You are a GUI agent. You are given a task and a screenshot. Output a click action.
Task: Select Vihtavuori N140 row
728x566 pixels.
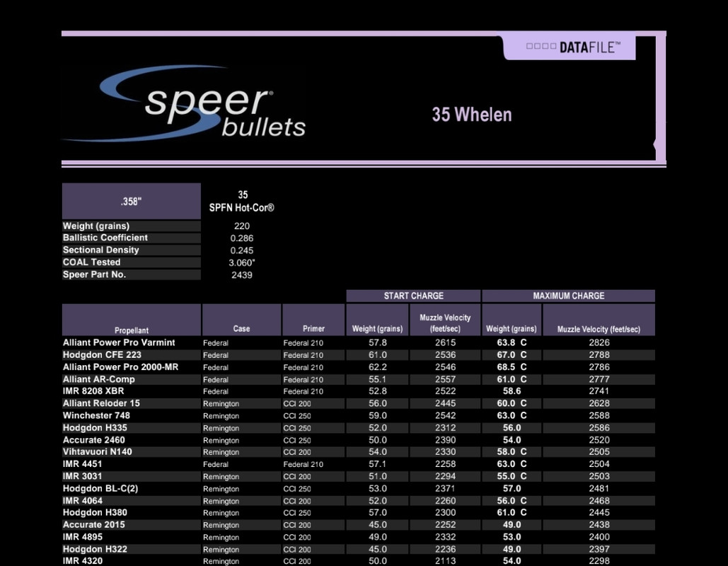359,452
